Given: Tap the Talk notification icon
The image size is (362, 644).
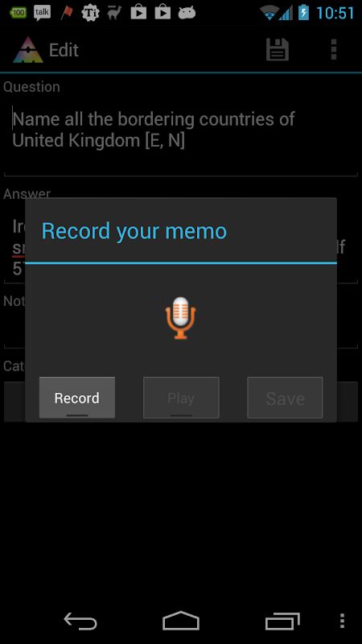Looking at the screenshot, I should pyautogui.click(x=43, y=13).
